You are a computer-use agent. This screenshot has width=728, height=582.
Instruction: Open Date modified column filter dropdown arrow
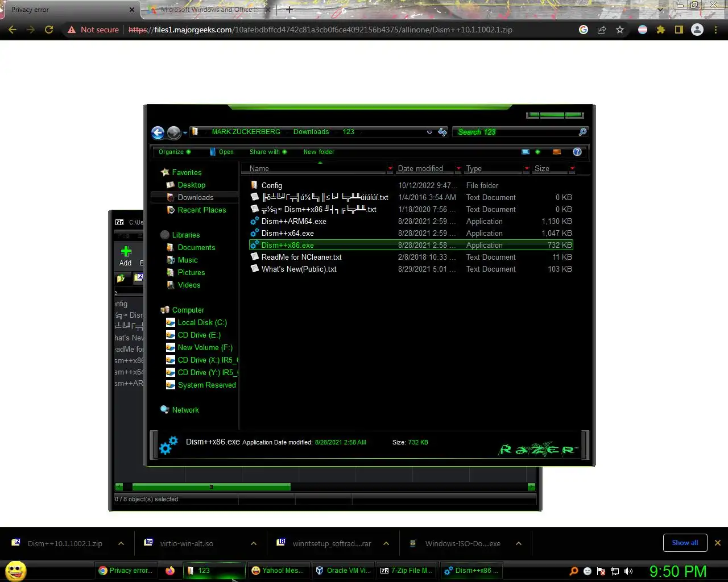pos(458,168)
